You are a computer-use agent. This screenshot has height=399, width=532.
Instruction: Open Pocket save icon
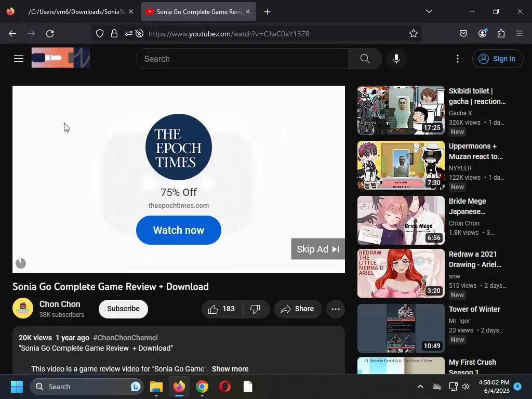click(x=463, y=34)
